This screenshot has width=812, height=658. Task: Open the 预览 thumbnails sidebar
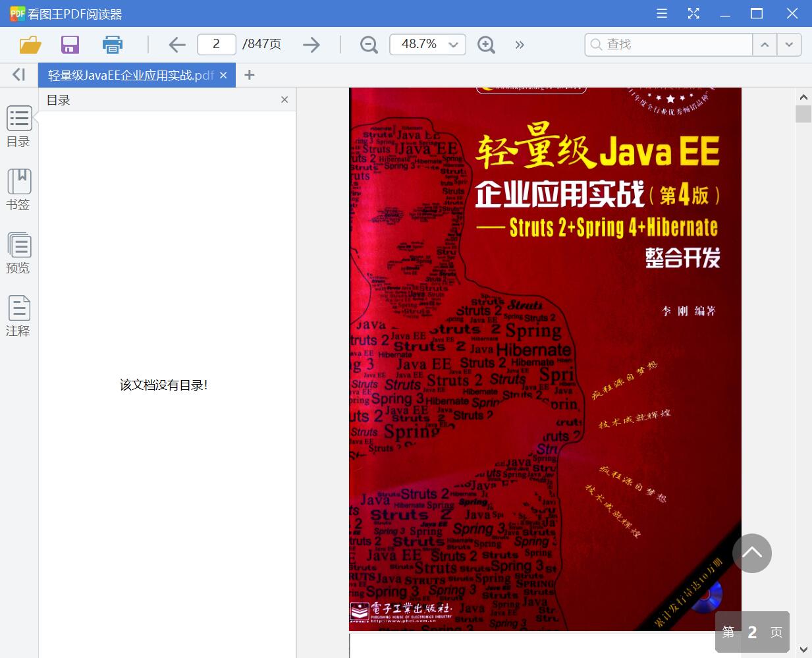click(x=18, y=253)
